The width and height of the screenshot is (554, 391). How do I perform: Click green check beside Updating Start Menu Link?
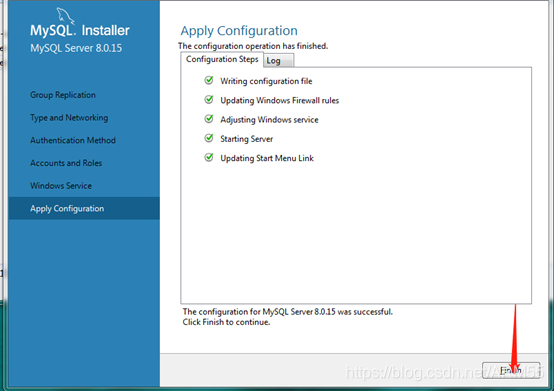[x=209, y=158]
